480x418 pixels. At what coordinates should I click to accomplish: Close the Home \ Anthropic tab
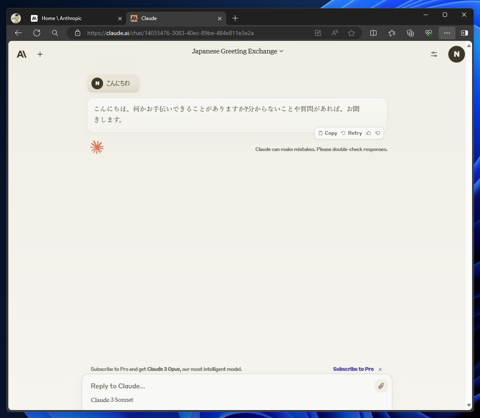tap(120, 19)
